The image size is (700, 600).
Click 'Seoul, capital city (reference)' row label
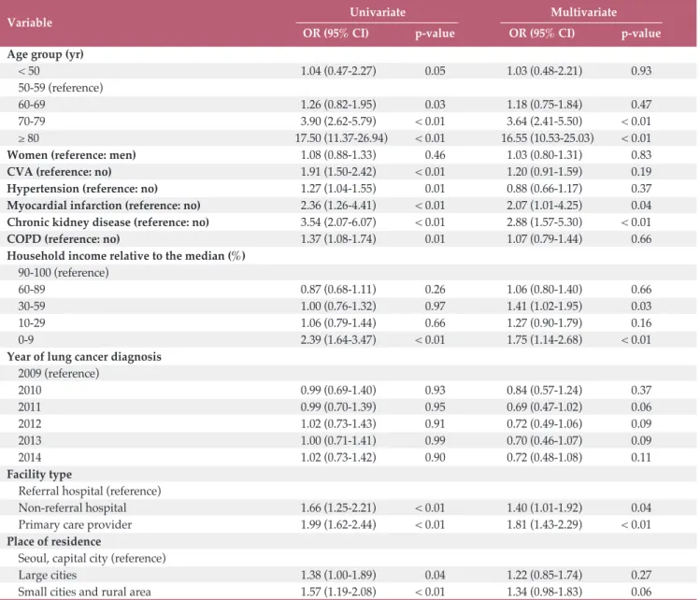[x=92, y=559]
